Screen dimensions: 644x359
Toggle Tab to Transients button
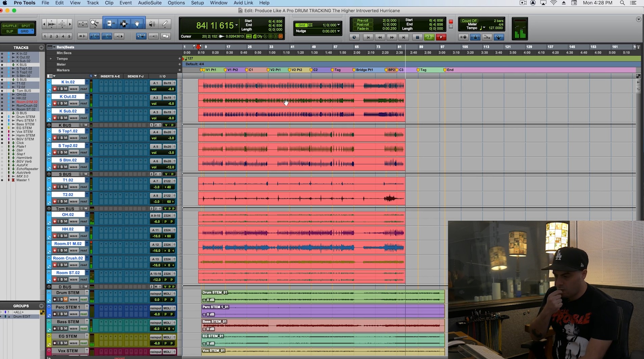[x=82, y=36]
